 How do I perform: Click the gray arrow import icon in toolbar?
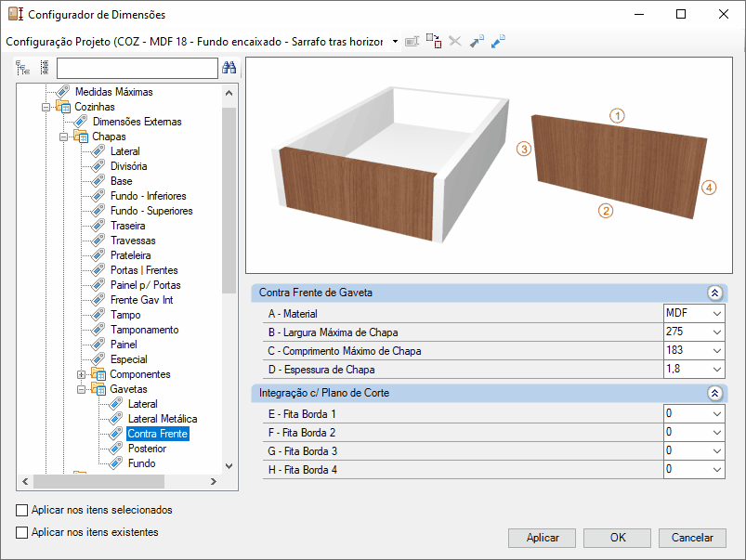(x=477, y=42)
